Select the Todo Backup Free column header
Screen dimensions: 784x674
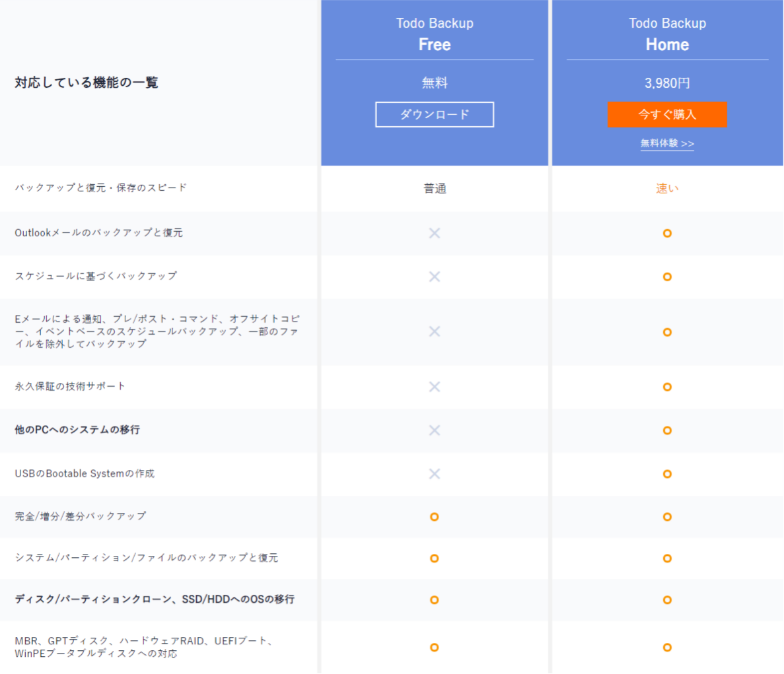434,33
